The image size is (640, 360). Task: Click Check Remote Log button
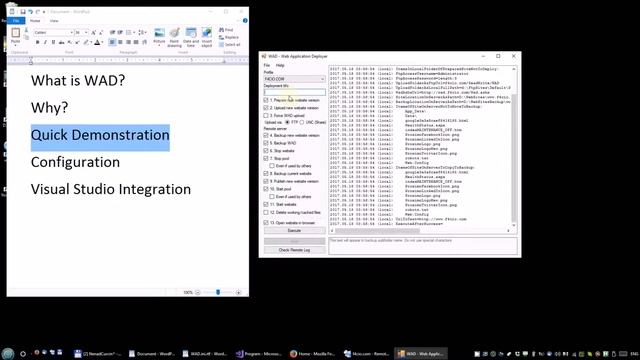click(x=294, y=250)
